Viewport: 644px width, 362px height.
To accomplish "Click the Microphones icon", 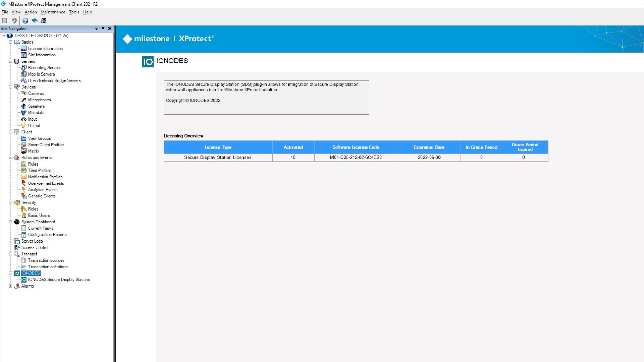I will point(23,100).
